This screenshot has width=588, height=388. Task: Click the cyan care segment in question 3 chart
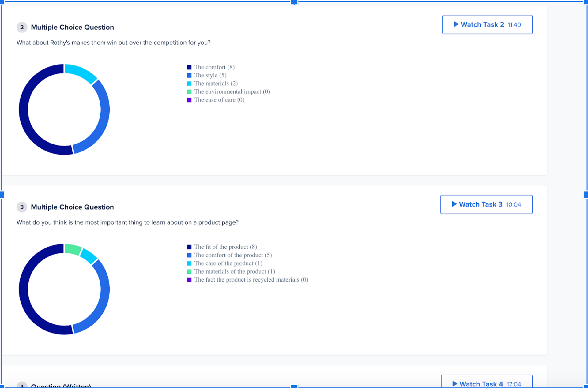coord(89,256)
